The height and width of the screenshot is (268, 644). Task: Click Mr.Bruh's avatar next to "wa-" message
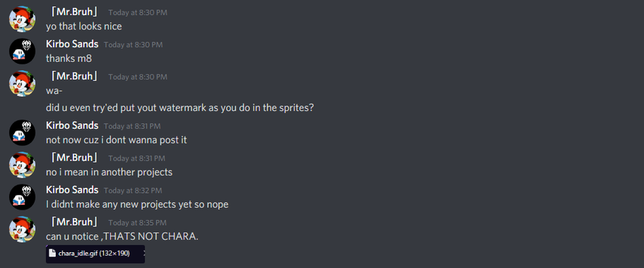click(x=22, y=83)
